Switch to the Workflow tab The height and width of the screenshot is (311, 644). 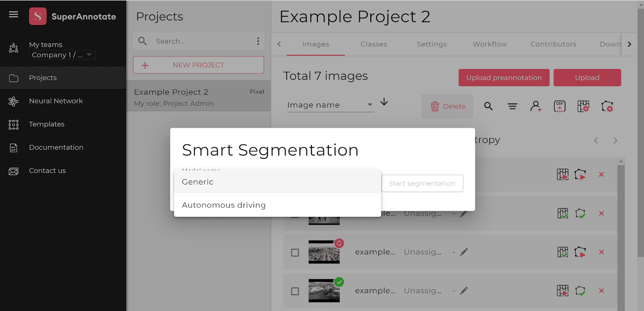tap(489, 44)
